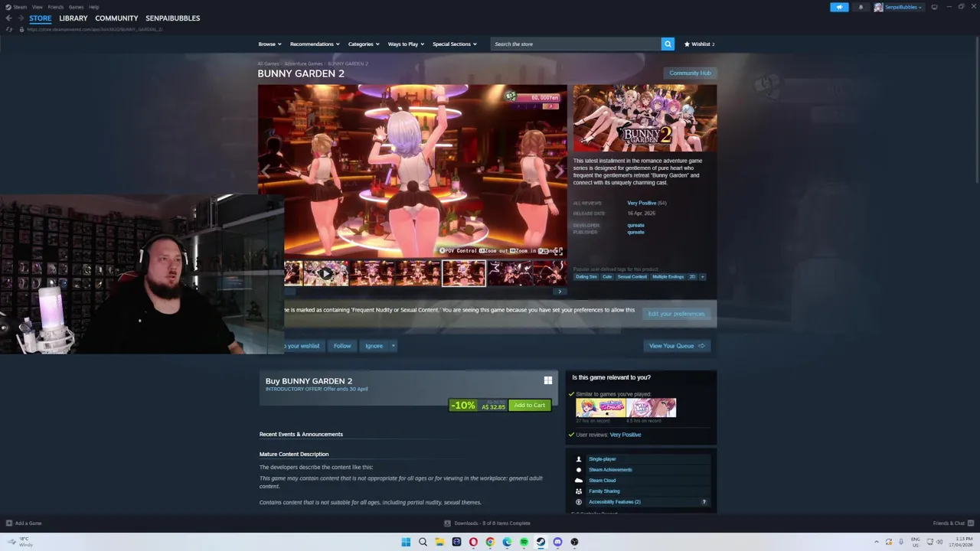Click the Downloads icon in the bottom bar

pyautogui.click(x=448, y=523)
